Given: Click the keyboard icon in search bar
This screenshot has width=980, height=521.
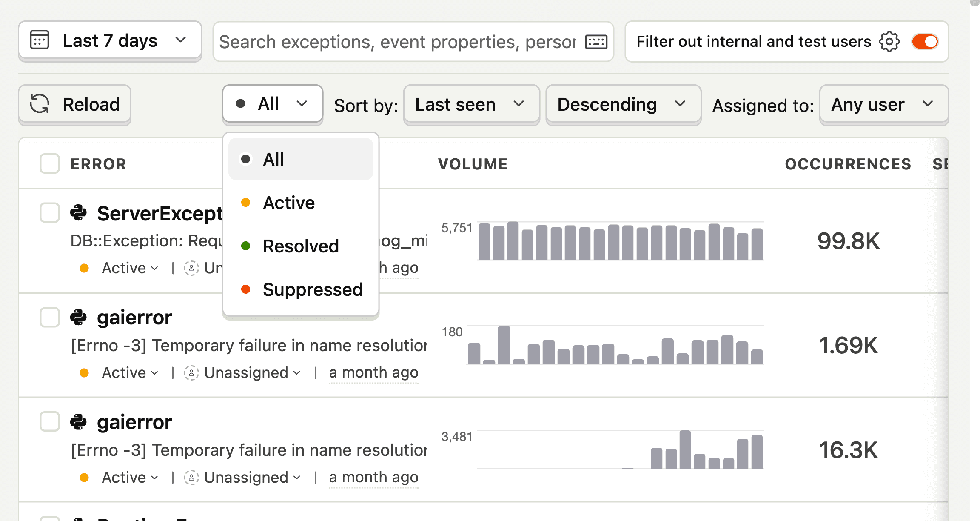Looking at the screenshot, I should 596,42.
